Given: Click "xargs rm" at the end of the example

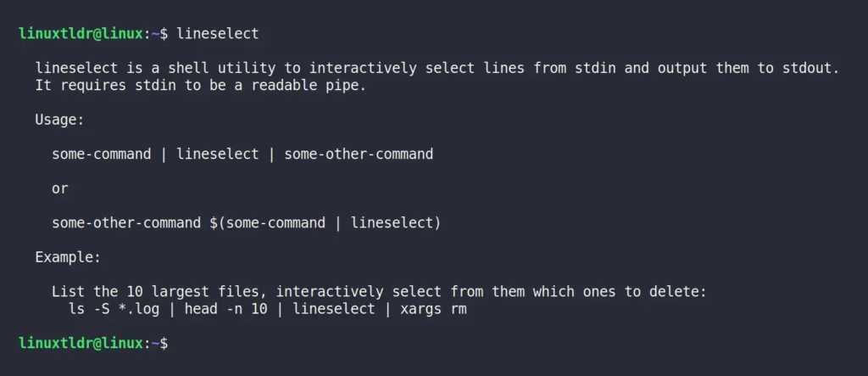Looking at the screenshot, I should [433, 309].
